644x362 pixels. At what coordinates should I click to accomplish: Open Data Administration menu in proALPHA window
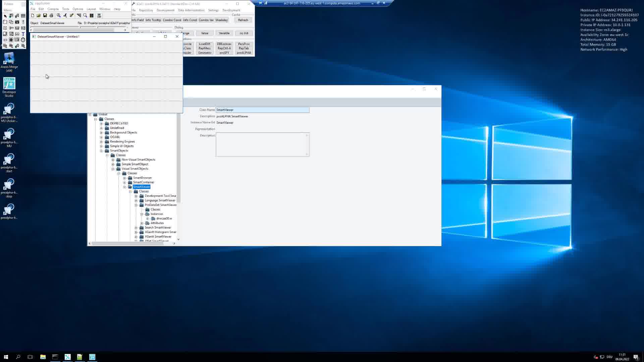click(191, 10)
